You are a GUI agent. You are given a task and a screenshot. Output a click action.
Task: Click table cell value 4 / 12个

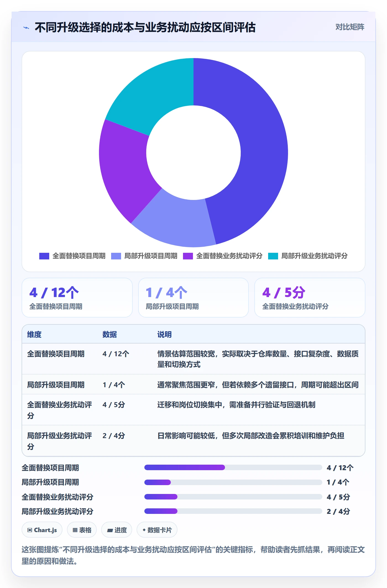tap(116, 354)
